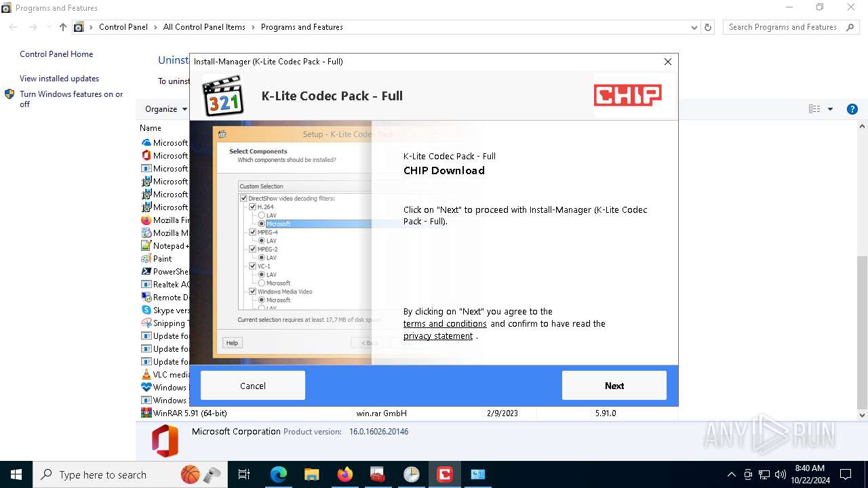Image resolution: width=868 pixels, height=488 pixels.
Task: Open View installed updates
Action: tap(59, 79)
